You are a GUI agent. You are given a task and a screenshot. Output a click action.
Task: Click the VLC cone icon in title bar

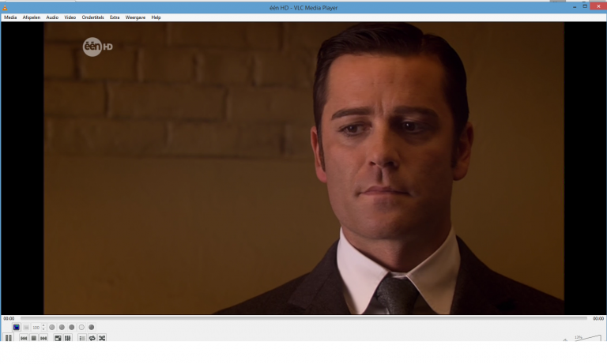[6, 7]
